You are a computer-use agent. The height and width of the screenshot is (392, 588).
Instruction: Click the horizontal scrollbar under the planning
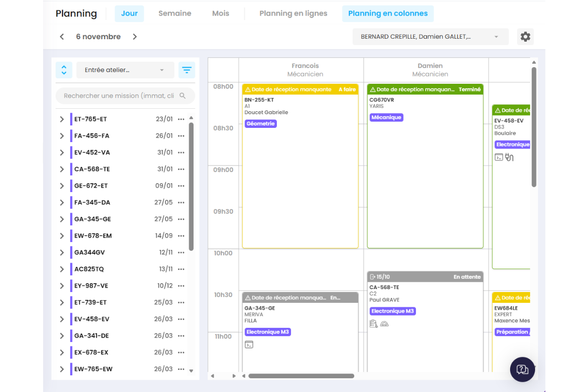coord(301,376)
